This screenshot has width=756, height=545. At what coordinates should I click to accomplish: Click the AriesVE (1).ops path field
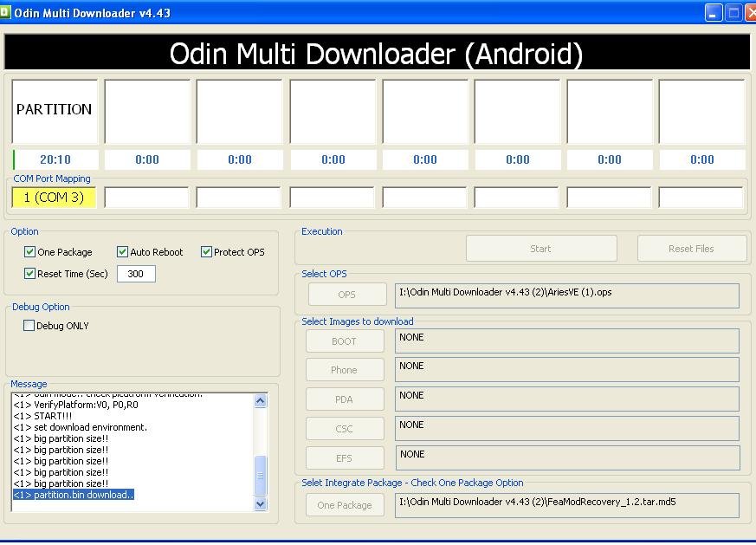tap(567, 295)
